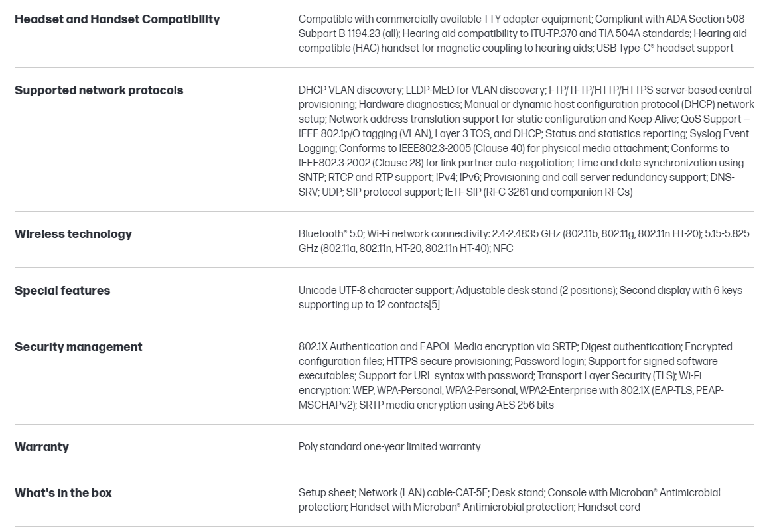Screen dimensions: 771x532
Task: Click the "Handset cord" item text
Action: [x=609, y=507]
